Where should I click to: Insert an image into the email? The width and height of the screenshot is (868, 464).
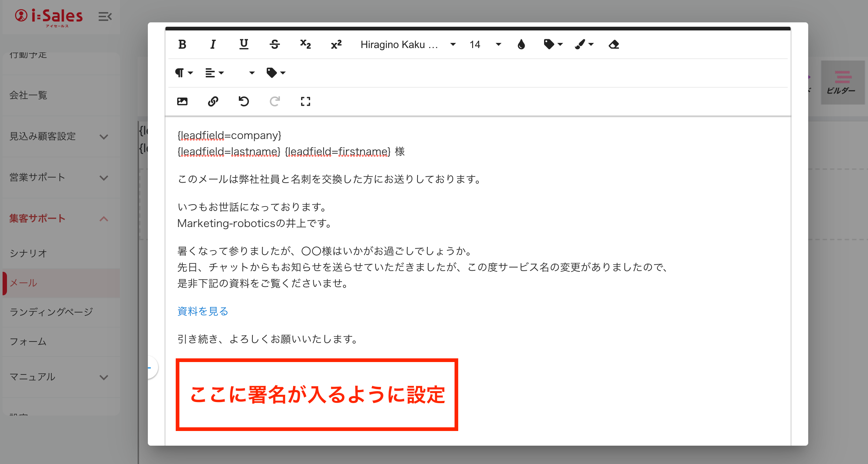pos(182,101)
